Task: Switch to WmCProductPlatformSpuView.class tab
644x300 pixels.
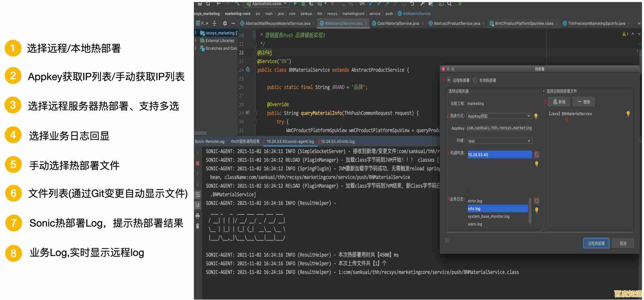Action: [x=524, y=23]
